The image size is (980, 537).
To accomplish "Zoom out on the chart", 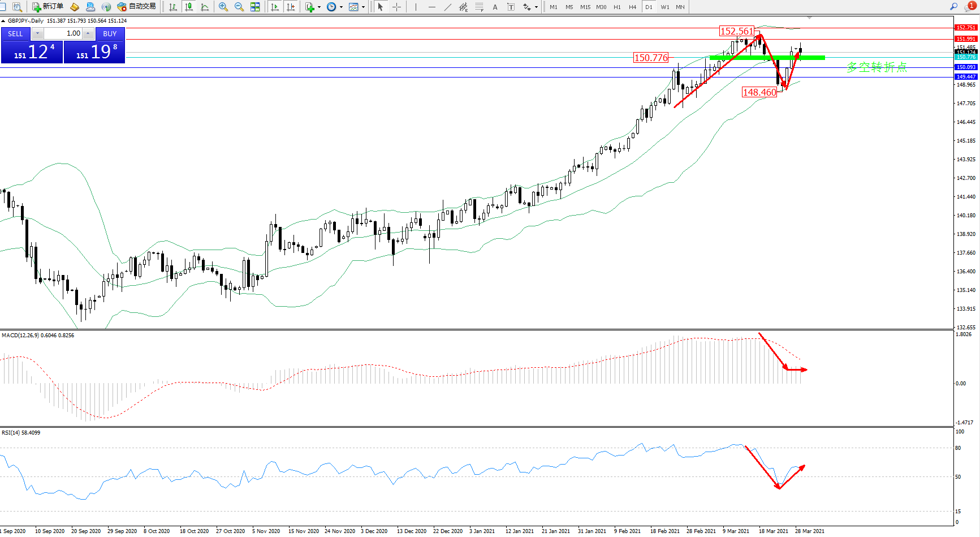I will (239, 7).
